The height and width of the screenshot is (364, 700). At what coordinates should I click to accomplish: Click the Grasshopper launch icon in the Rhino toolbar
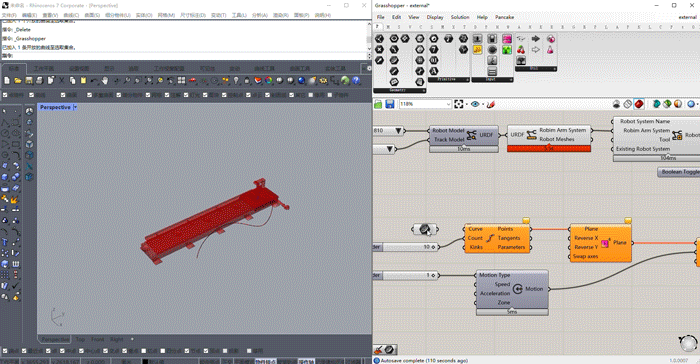click(345, 81)
